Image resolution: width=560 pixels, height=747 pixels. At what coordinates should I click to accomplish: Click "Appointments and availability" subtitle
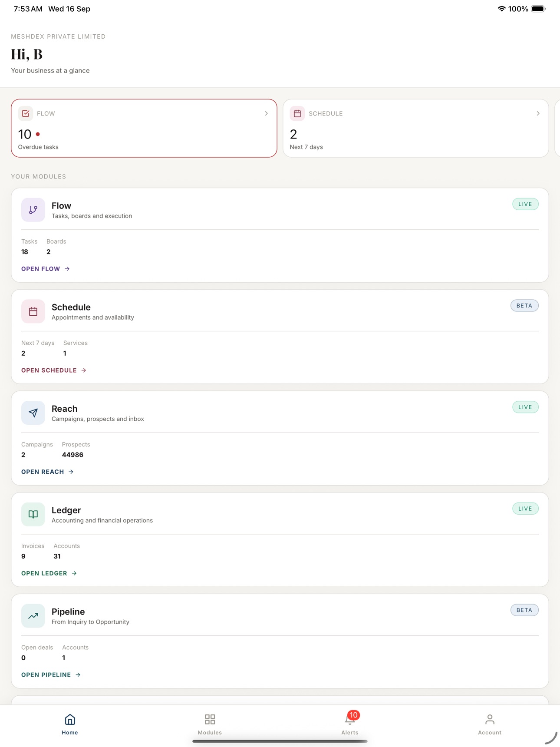click(x=93, y=317)
